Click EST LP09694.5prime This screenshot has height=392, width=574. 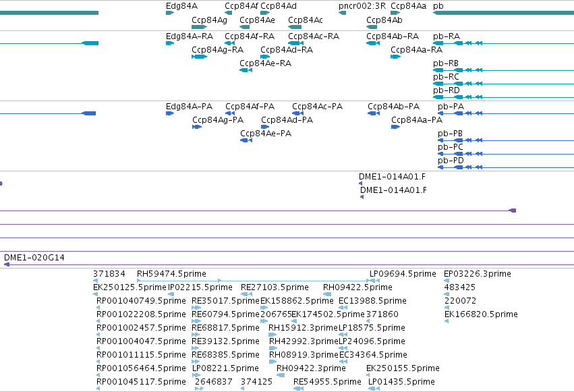pyautogui.click(x=403, y=274)
